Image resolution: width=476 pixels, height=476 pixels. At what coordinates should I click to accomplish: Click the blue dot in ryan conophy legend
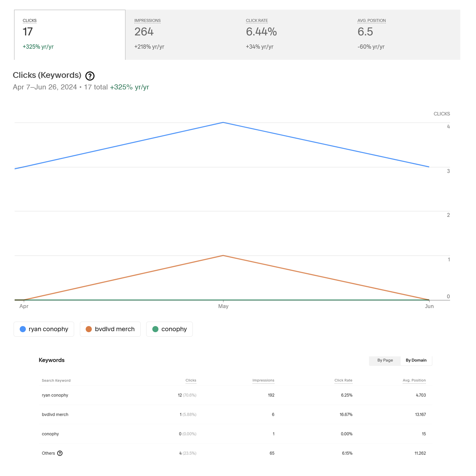[x=22, y=329]
